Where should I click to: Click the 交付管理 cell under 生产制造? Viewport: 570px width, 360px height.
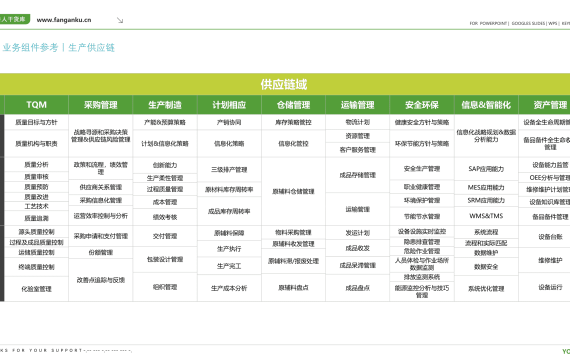pyautogui.click(x=165, y=236)
